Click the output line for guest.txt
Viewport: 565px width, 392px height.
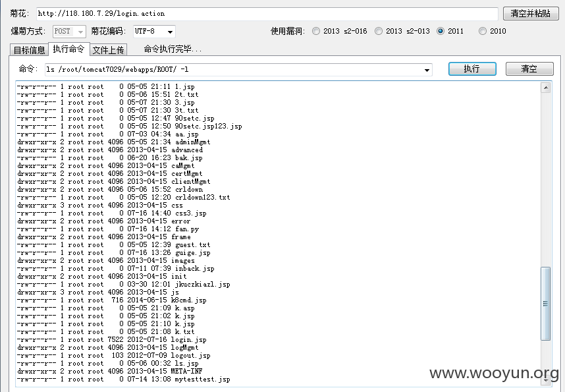[x=113, y=246]
